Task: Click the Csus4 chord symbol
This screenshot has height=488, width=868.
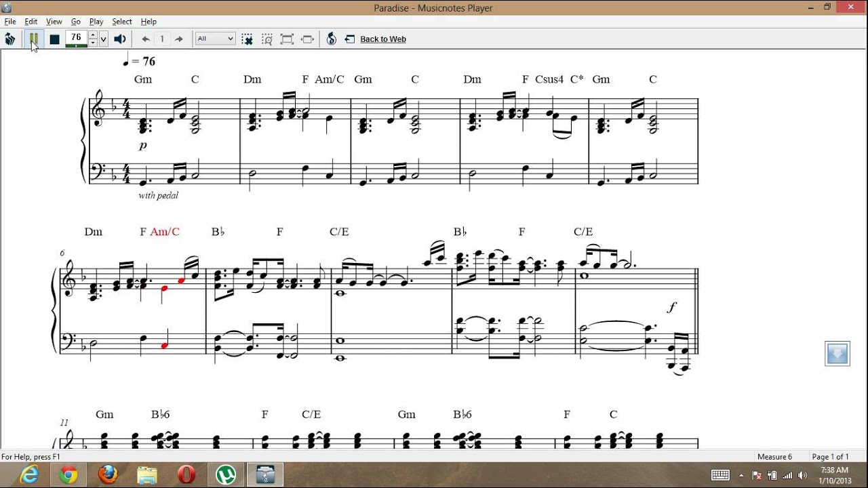Action: [549, 79]
